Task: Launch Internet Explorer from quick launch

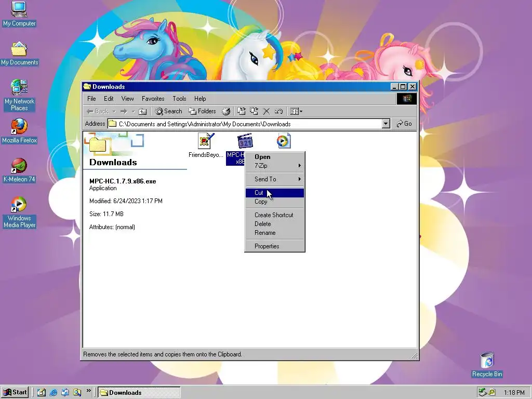Action: coord(54,393)
